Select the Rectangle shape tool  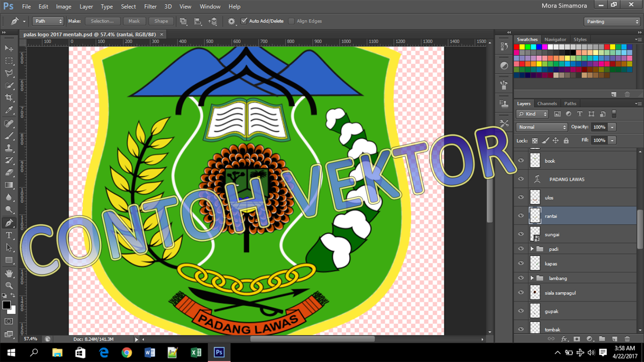[9, 260]
